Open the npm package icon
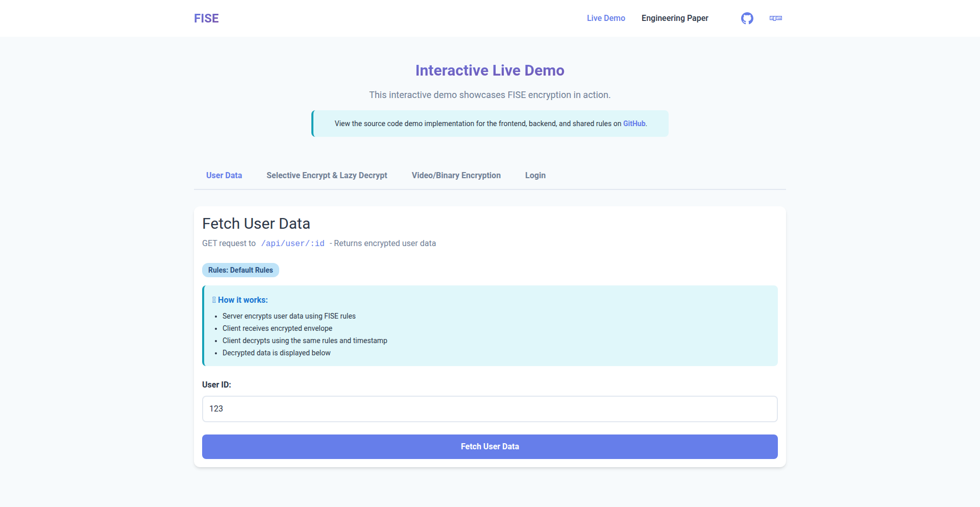 (776, 18)
